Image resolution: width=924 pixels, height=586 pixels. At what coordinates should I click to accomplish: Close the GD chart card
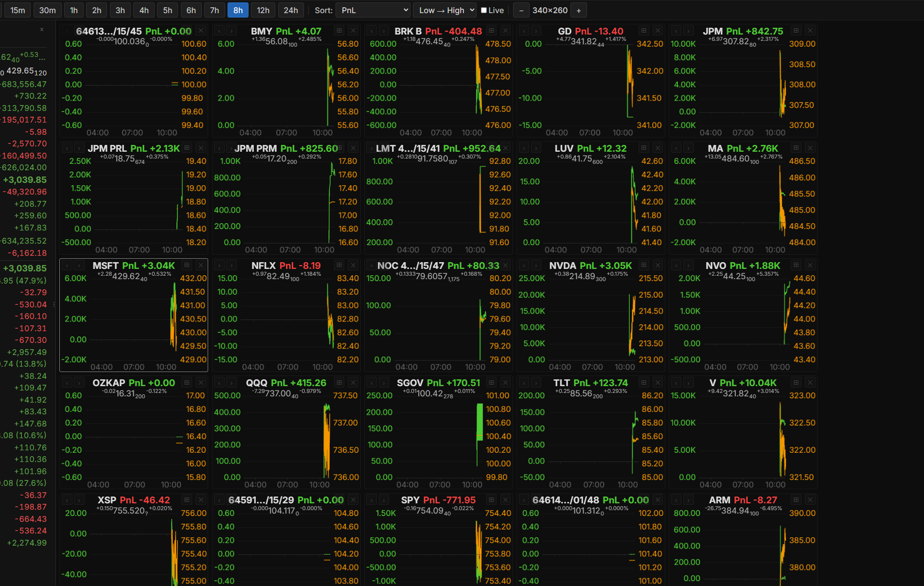pyautogui.click(x=658, y=31)
